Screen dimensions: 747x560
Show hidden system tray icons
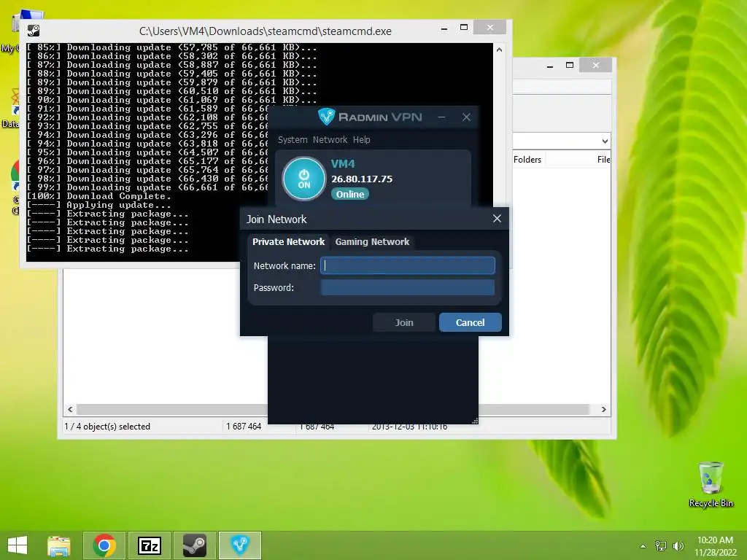[643, 546]
